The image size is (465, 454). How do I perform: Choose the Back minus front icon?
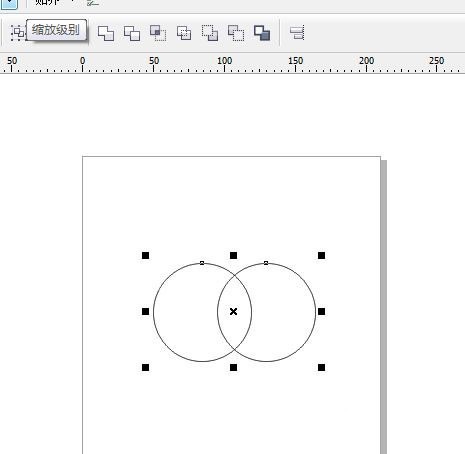[236, 33]
